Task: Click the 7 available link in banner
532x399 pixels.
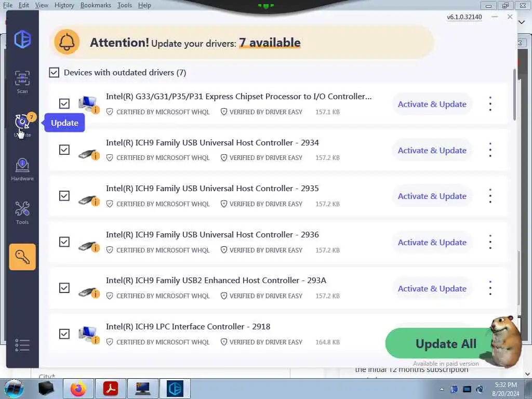Action: [270, 43]
